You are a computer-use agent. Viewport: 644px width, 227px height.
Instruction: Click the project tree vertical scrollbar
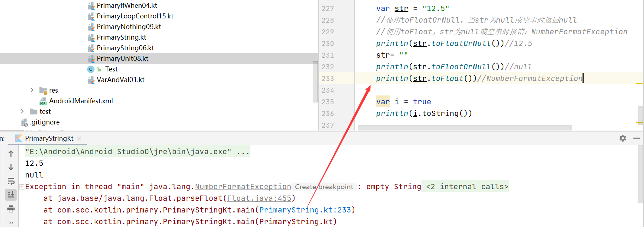315,82
